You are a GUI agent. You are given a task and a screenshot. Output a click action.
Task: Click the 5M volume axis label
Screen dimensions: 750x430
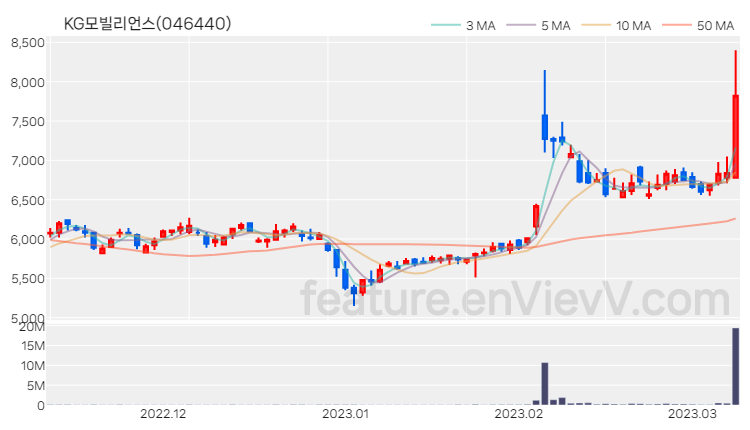click(x=36, y=386)
